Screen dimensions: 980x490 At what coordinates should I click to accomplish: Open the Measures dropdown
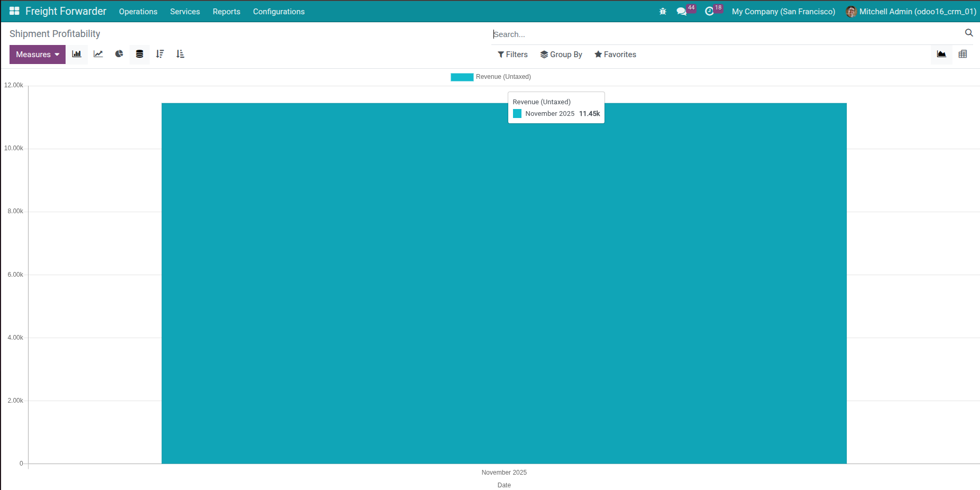pos(38,55)
